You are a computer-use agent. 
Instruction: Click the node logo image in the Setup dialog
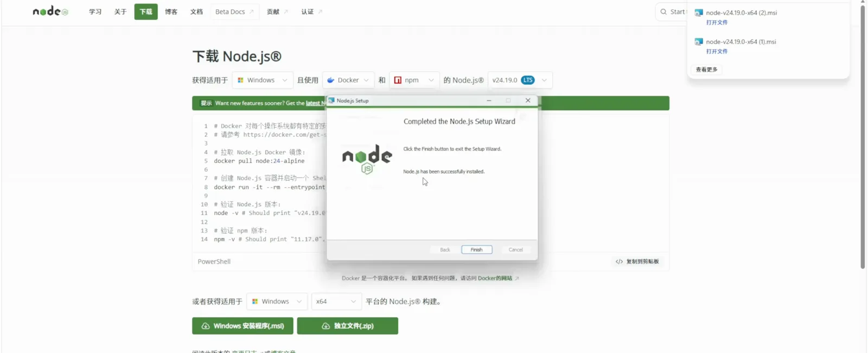pos(367,159)
